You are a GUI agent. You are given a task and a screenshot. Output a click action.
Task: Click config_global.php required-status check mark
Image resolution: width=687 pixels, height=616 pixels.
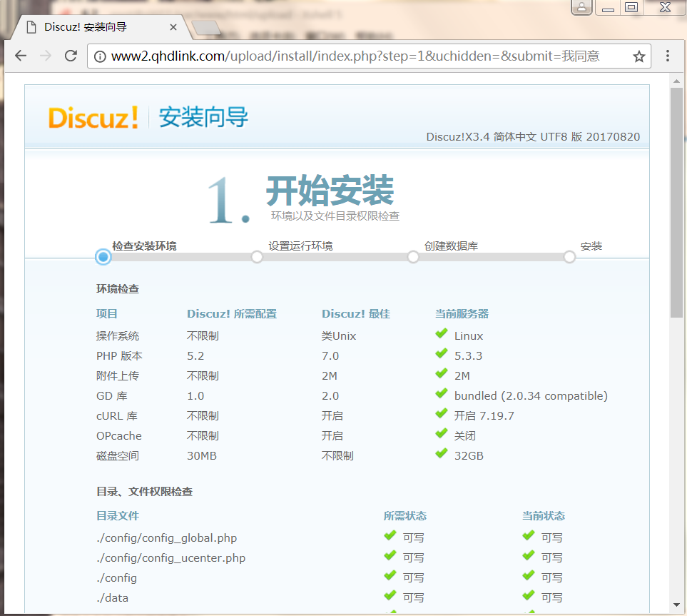click(x=390, y=535)
